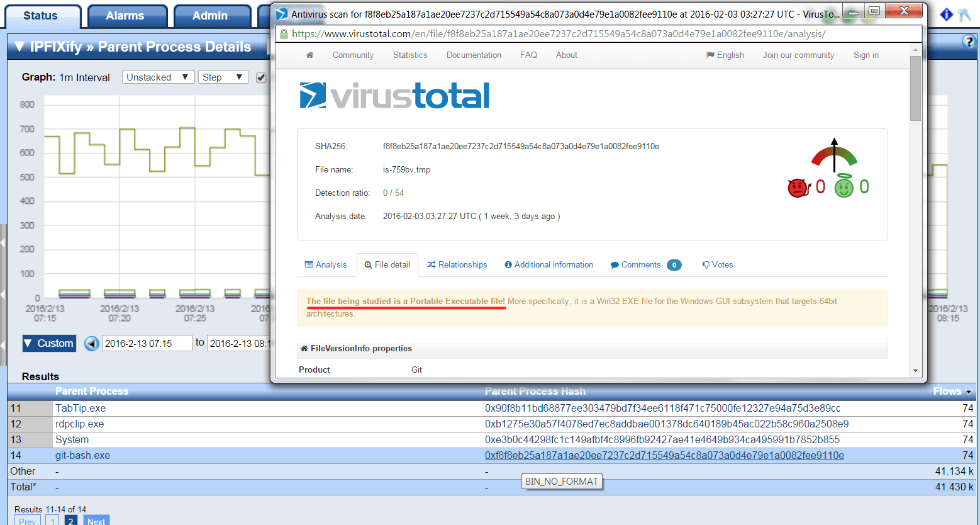Image resolution: width=980 pixels, height=525 pixels.
Task: Click the VirusTotal home icon
Action: click(309, 55)
